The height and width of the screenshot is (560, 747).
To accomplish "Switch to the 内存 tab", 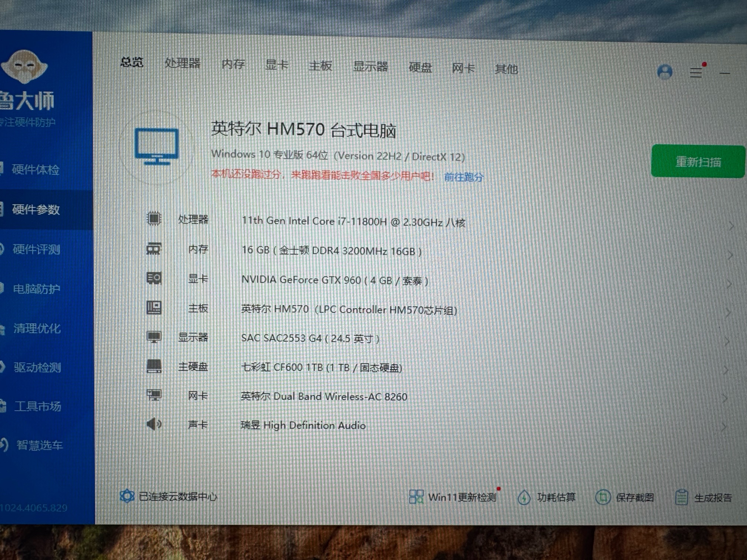I will (233, 64).
